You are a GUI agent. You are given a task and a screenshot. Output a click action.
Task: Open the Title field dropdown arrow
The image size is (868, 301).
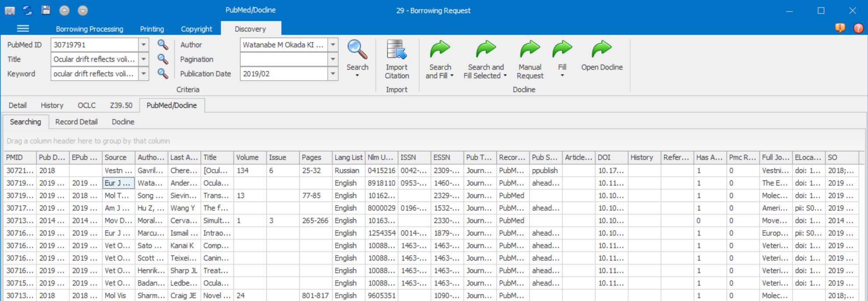(x=143, y=59)
